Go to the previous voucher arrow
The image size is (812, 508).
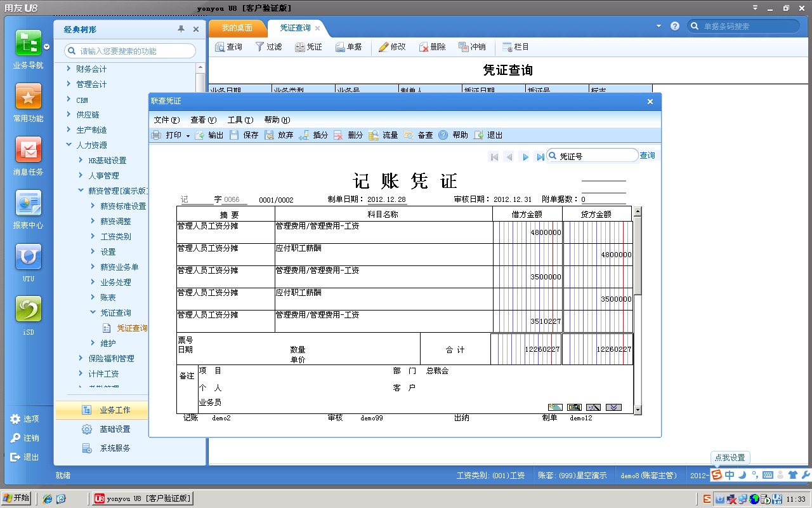tap(509, 157)
